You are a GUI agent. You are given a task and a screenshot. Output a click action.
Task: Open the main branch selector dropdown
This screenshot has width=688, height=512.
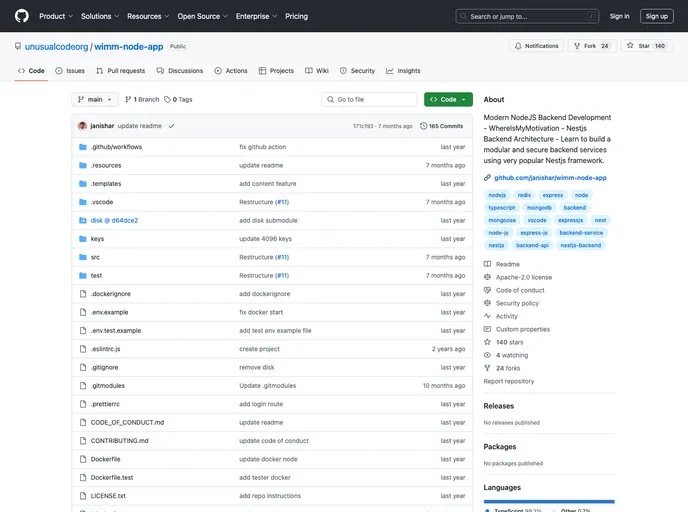coord(95,100)
